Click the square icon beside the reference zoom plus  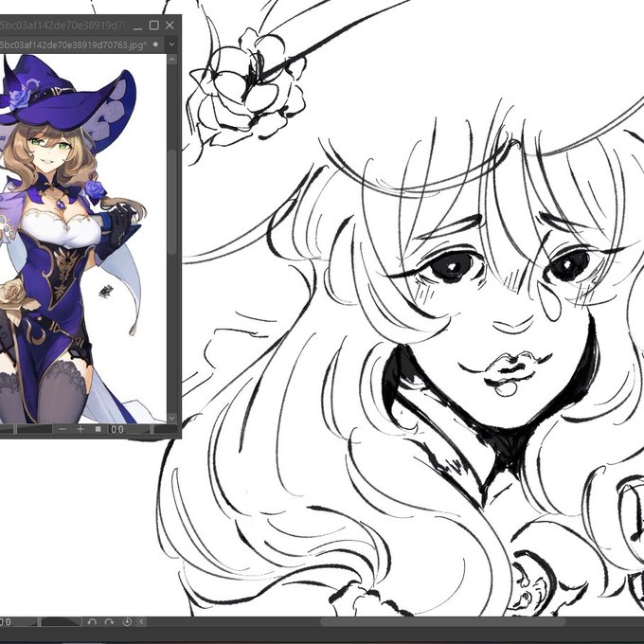98,429
